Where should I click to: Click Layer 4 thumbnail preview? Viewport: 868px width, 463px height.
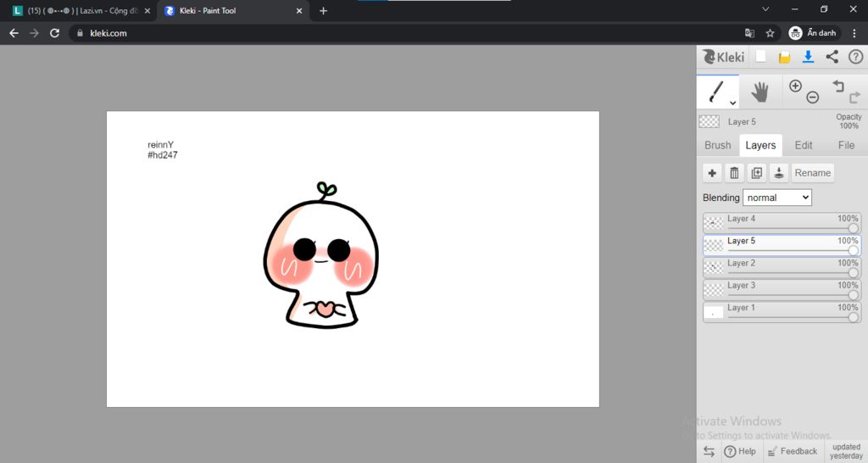click(713, 223)
